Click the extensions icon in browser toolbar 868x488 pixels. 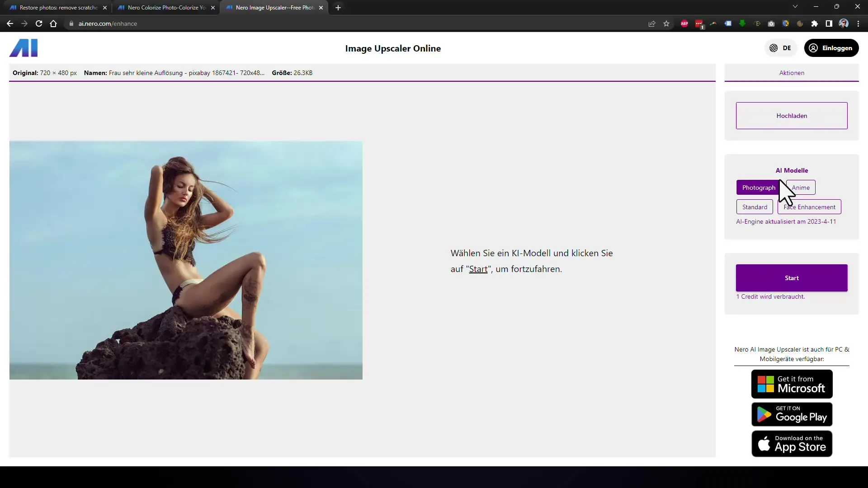click(814, 23)
